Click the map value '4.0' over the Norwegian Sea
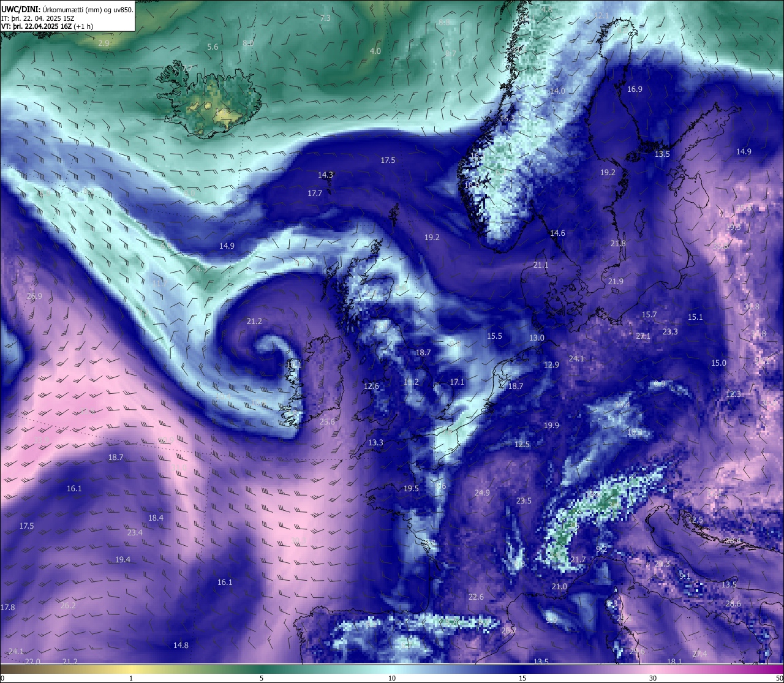 (375, 51)
